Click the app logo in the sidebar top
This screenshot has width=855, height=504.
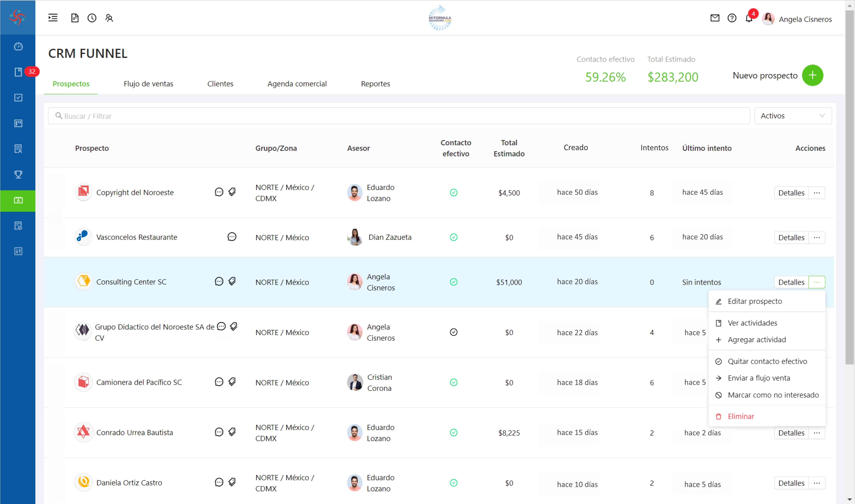(x=18, y=17)
